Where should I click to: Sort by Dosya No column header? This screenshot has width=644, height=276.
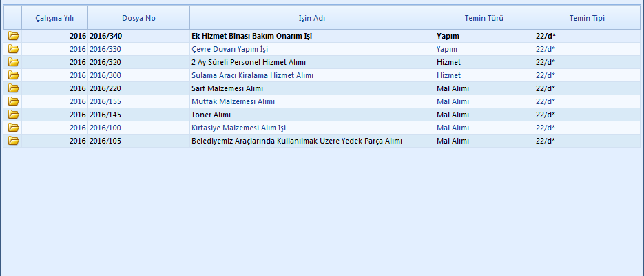coord(138,18)
